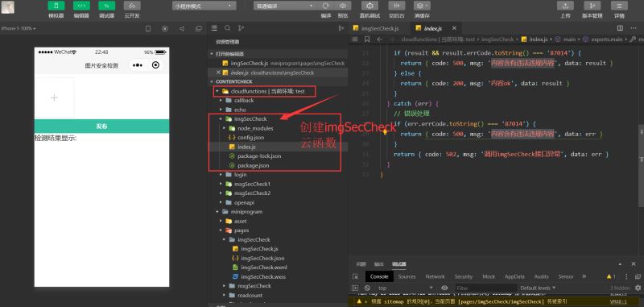Switch to the Sources devtools tab
This screenshot has width=644, height=307.
coord(407,276)
